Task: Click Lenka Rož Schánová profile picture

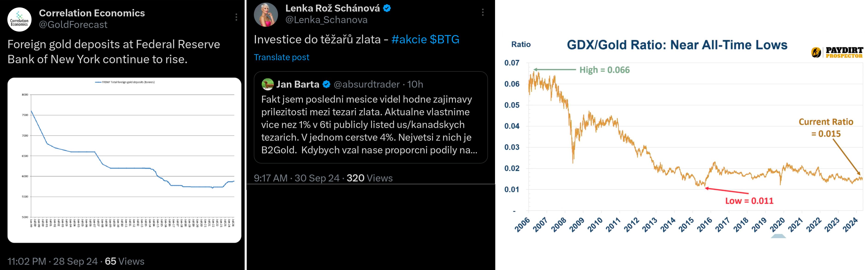Action: [266, 15]
